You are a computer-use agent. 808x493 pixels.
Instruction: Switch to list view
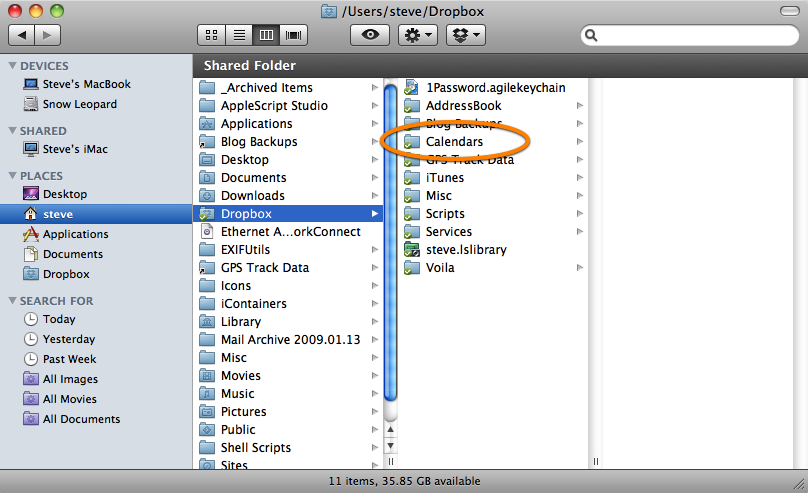pyautogui.click(x=239, y=35)
